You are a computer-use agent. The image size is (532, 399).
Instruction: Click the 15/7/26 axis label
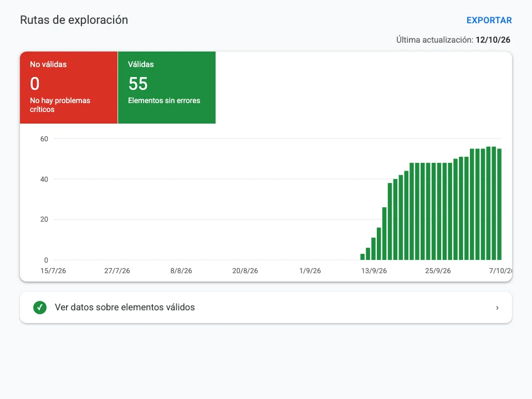click(x=53, y=271)
